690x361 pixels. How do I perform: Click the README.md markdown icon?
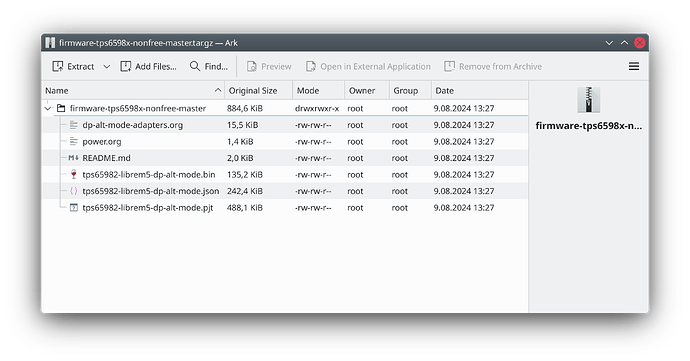pos(73,158)
